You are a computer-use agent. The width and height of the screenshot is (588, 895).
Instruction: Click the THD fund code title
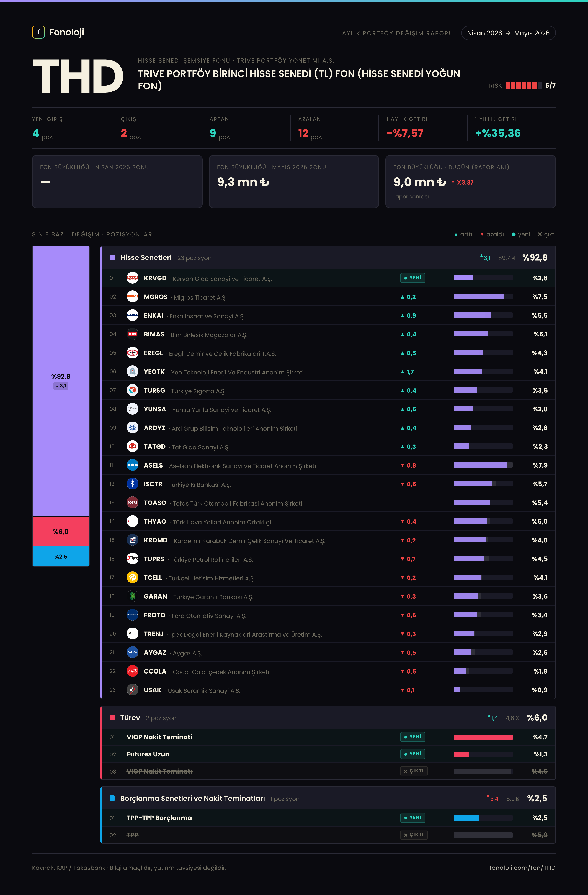click(x=78, y=76)
